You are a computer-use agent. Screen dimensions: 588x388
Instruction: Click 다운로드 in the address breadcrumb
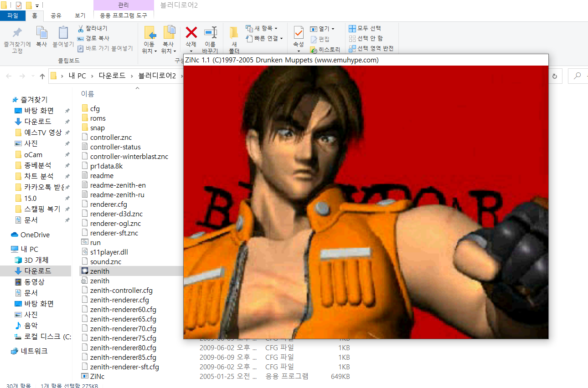112,76
